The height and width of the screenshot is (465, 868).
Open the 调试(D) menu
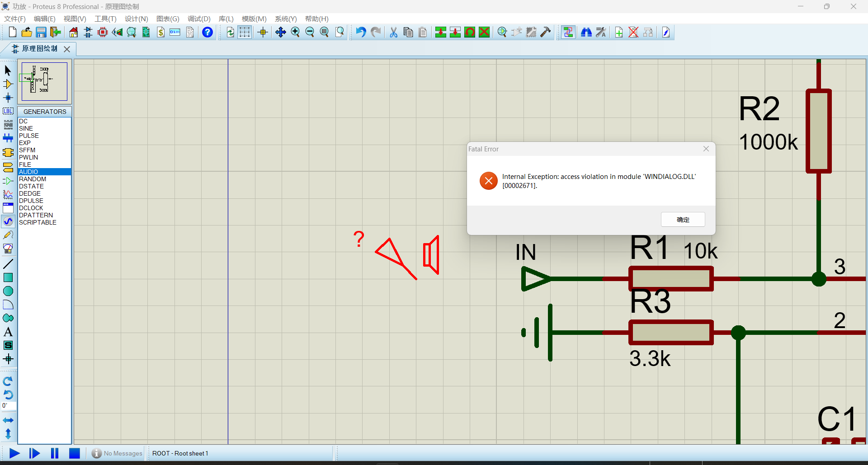(199, 19)
